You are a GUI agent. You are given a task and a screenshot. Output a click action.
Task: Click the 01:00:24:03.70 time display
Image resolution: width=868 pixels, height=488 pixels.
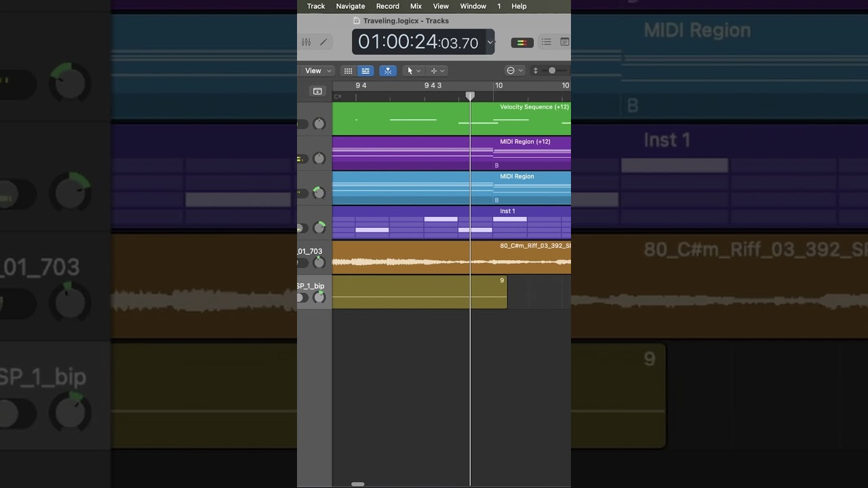point(418,42)
